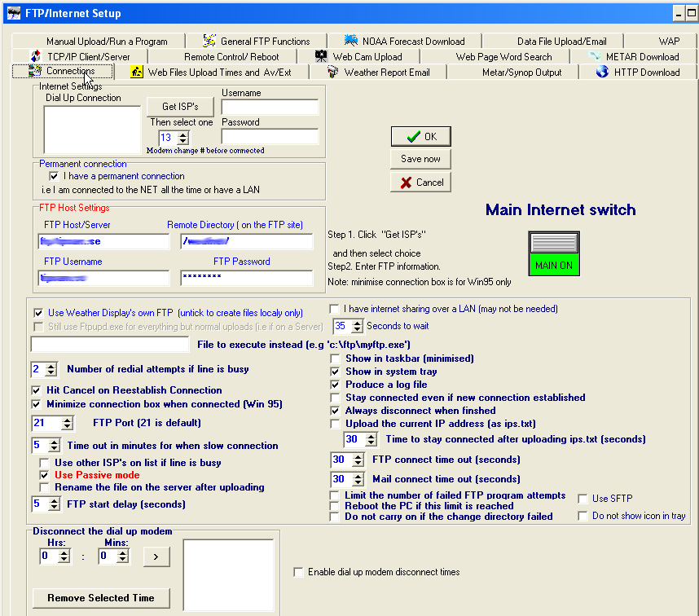Click the modem change number spinner
The image size is (699, 616).
183,138
